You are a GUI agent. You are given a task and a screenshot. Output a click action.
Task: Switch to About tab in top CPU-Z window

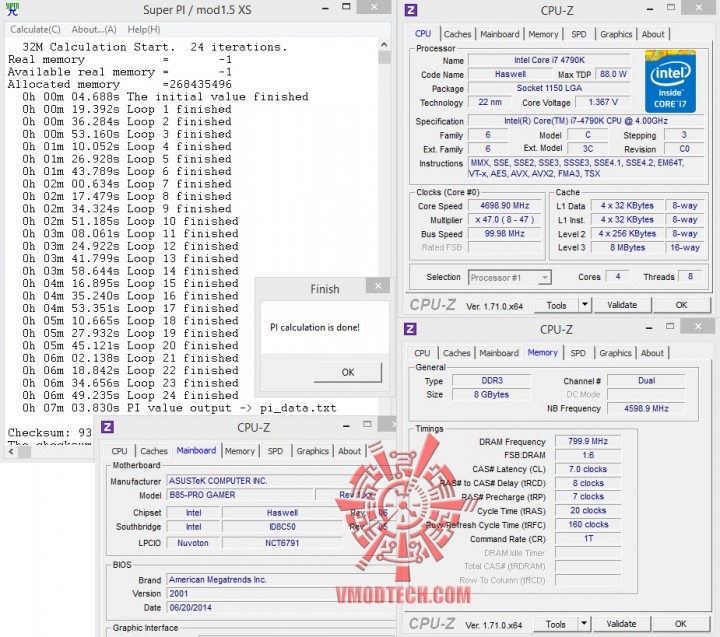pyautogui.click(x=653, y=34)
